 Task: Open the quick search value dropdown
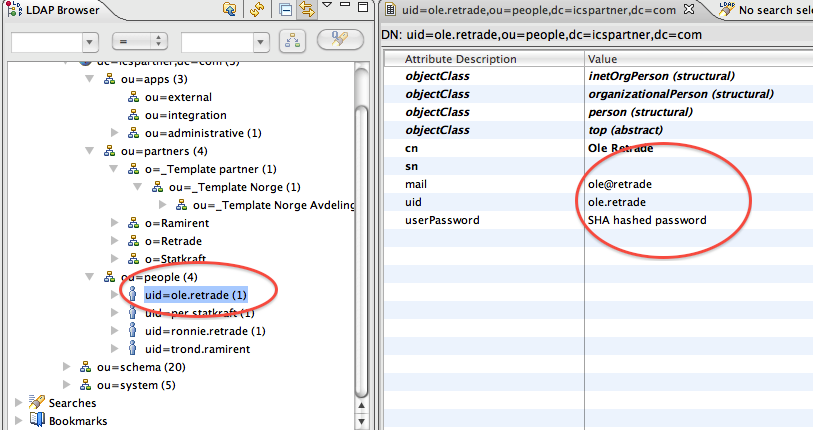coord(260,42)
